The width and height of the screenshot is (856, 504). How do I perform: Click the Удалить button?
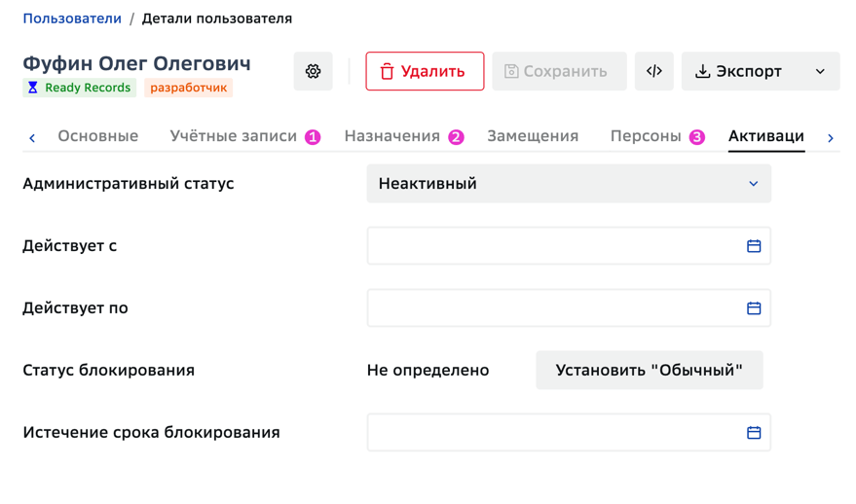coord(425,71)
